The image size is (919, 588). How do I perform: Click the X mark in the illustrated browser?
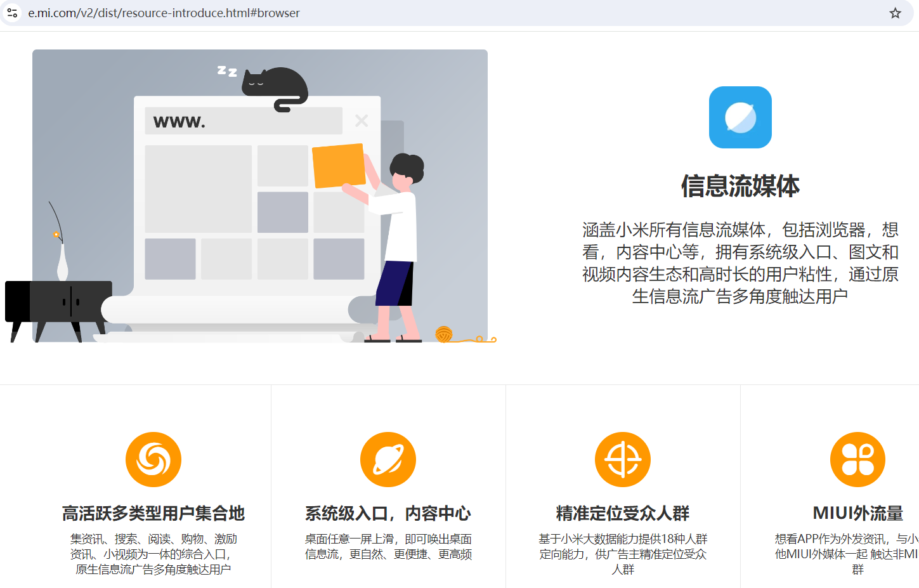pos(362,121)
